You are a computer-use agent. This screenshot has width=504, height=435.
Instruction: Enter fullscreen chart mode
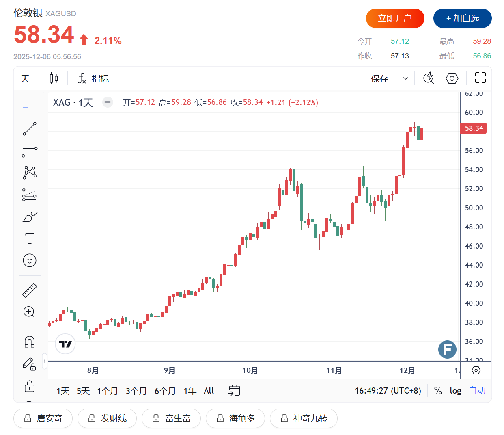click(480, 78)
